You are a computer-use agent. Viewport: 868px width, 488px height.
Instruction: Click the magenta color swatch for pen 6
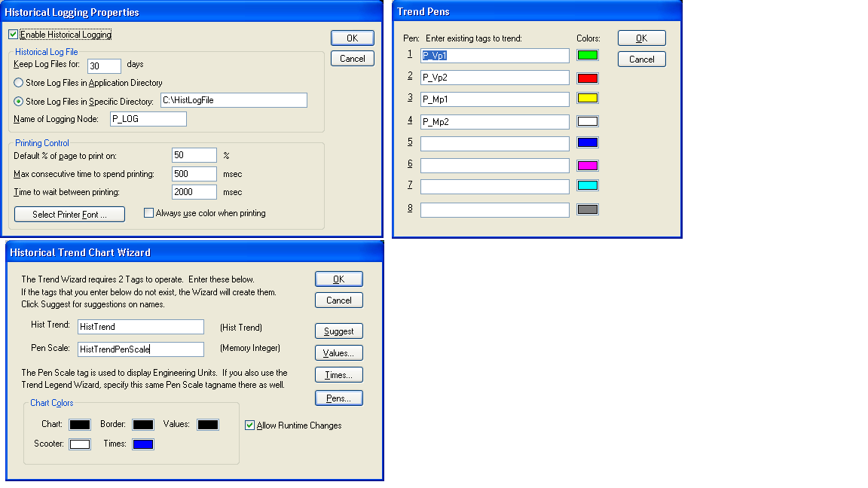pos(587,166)
